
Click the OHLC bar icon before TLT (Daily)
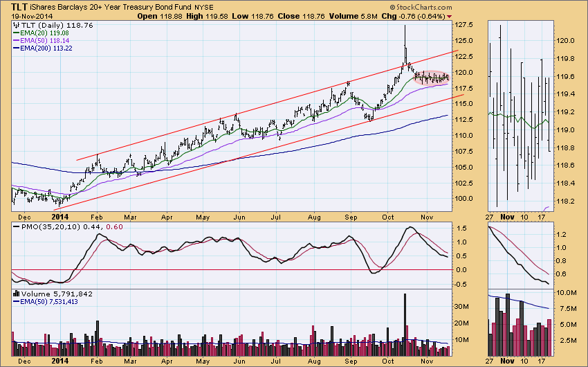(15, 25)
